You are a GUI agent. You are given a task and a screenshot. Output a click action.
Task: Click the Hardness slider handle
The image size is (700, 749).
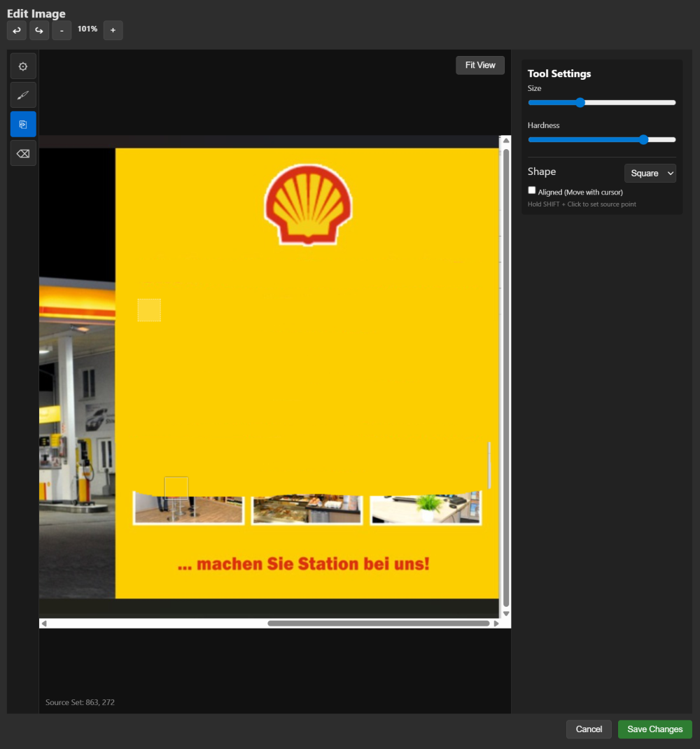coord(643,140)
